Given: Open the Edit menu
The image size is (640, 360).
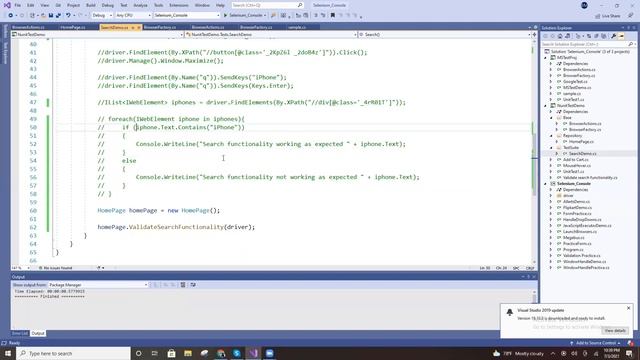Looking at the screenshot, I should 31,5.
